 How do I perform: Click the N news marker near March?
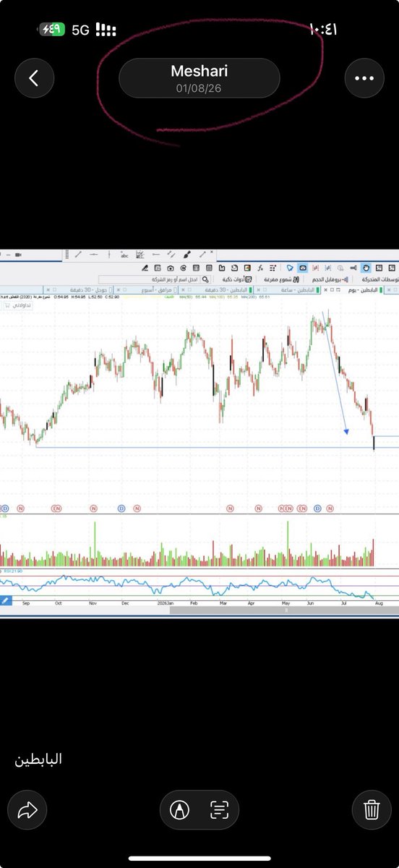(x=229, y=509)
